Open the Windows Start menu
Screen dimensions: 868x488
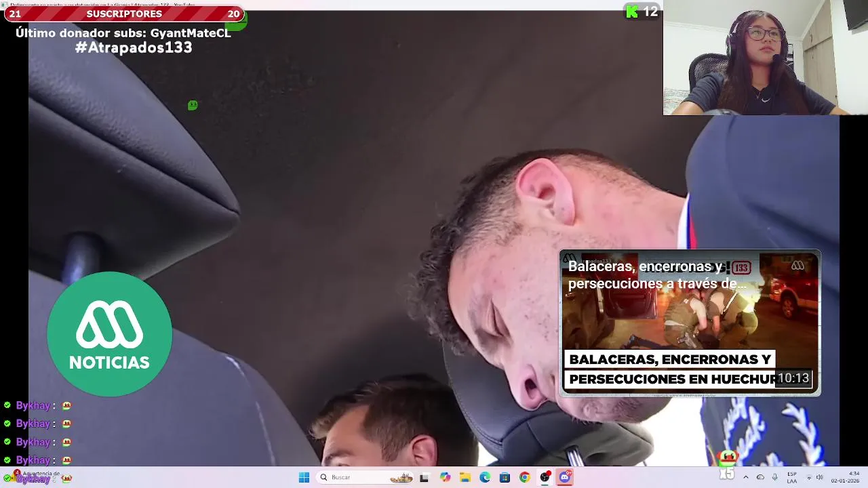(304, 477)
